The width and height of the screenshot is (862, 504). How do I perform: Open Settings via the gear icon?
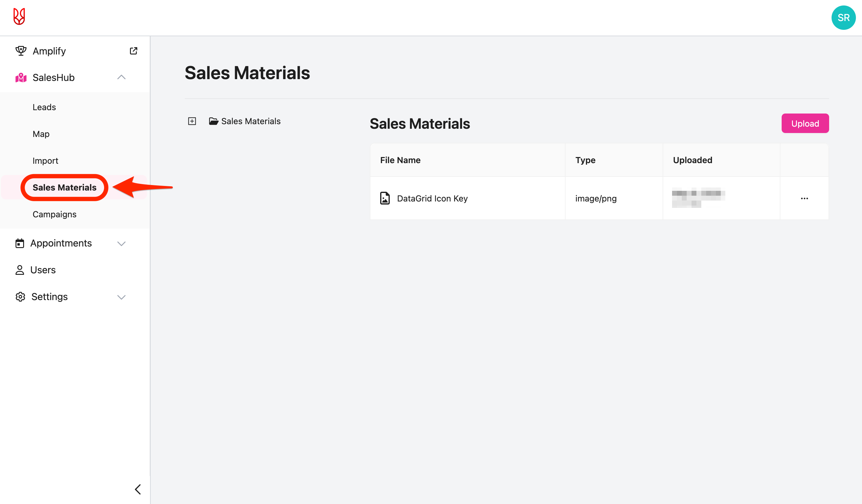coord(20,297)
